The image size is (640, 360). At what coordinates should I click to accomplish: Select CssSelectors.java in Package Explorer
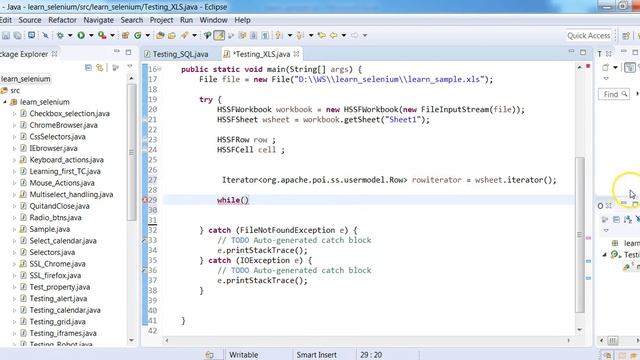[x=57, y=136]
